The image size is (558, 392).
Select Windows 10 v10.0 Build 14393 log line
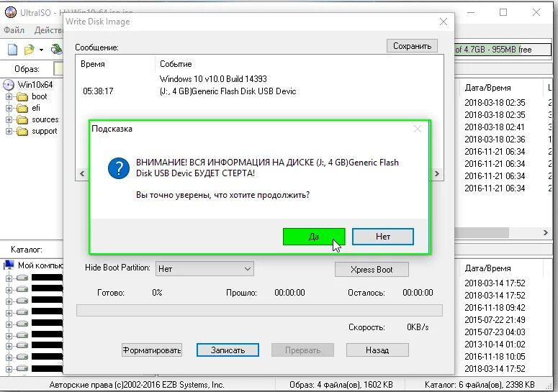point(213,79)
